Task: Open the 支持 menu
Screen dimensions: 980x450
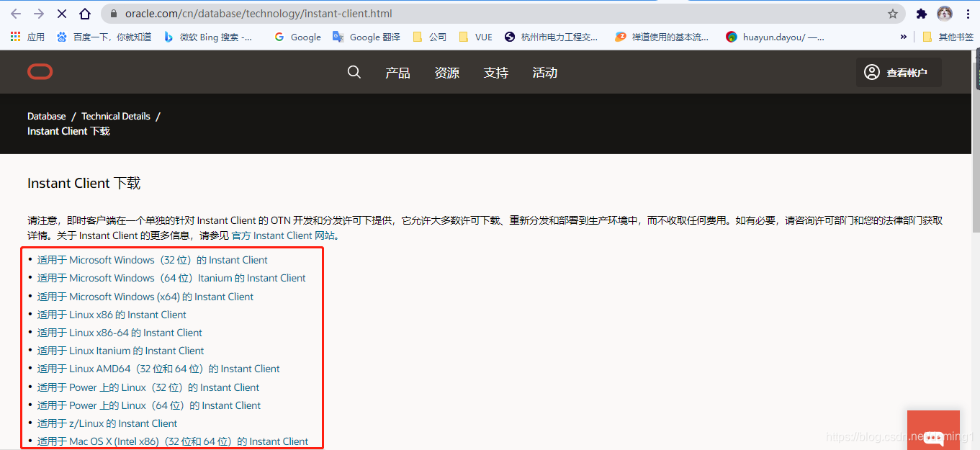Action: click(x=495, y=73)
